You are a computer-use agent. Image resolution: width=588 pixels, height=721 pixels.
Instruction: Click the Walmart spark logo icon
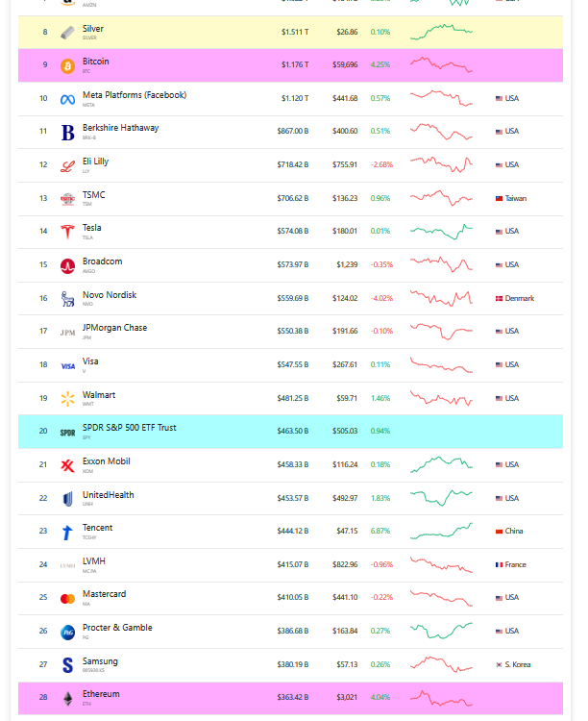click(x=67, y=399)
